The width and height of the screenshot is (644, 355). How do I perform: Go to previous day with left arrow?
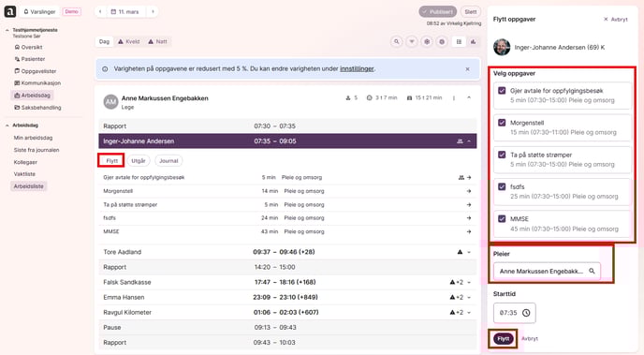(x=100, y=11)
